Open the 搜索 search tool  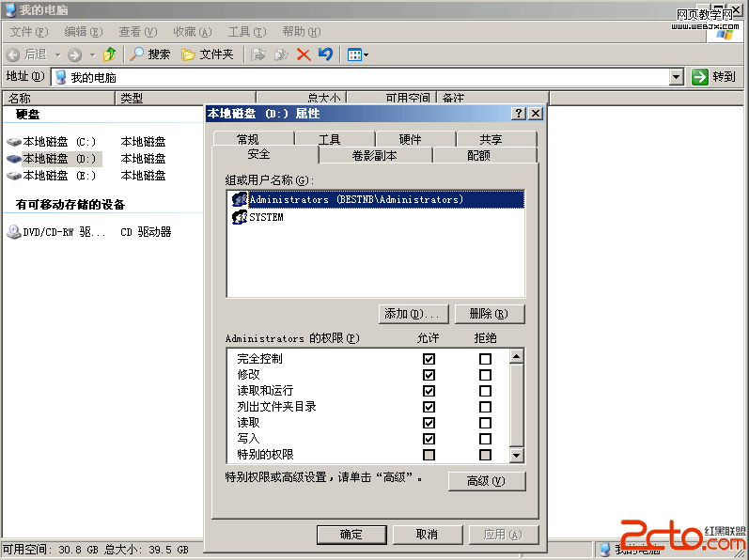tap(150, 54)
